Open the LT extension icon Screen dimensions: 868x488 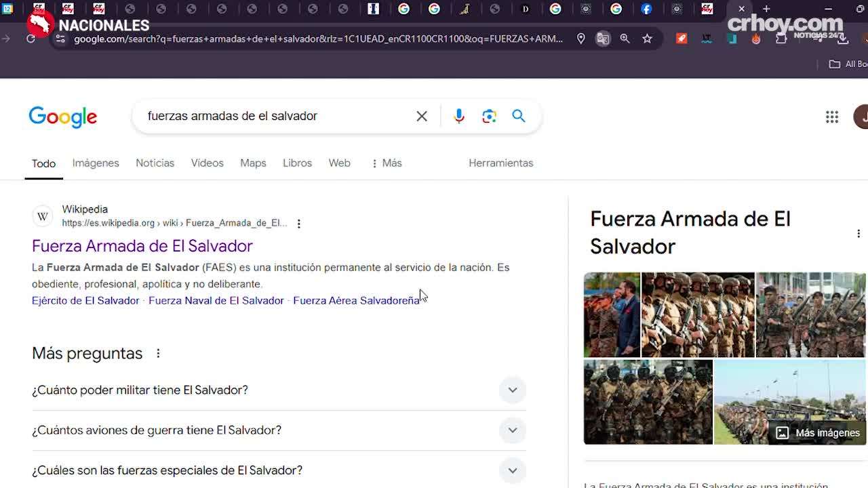[x=707, y=39]
